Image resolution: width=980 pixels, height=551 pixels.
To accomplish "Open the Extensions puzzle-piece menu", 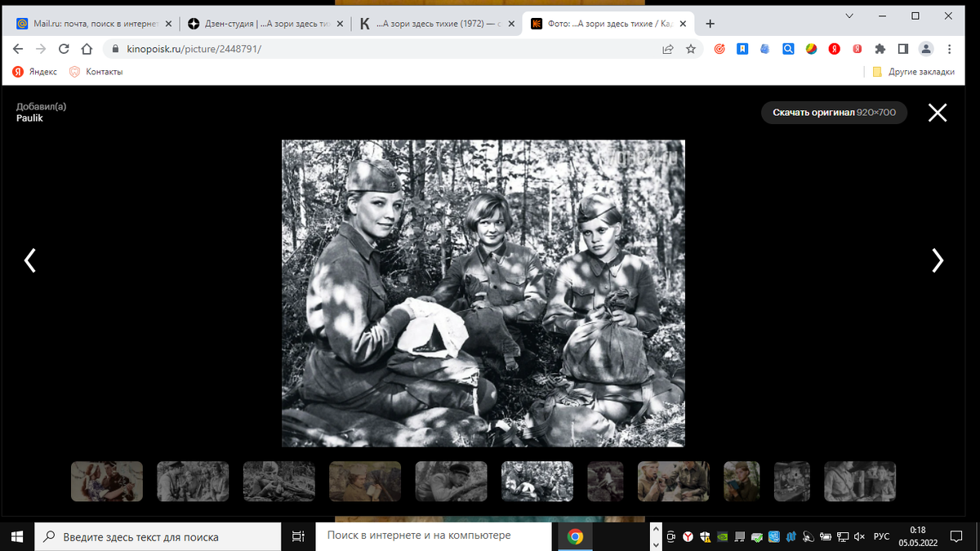I will tap(880, 49).
